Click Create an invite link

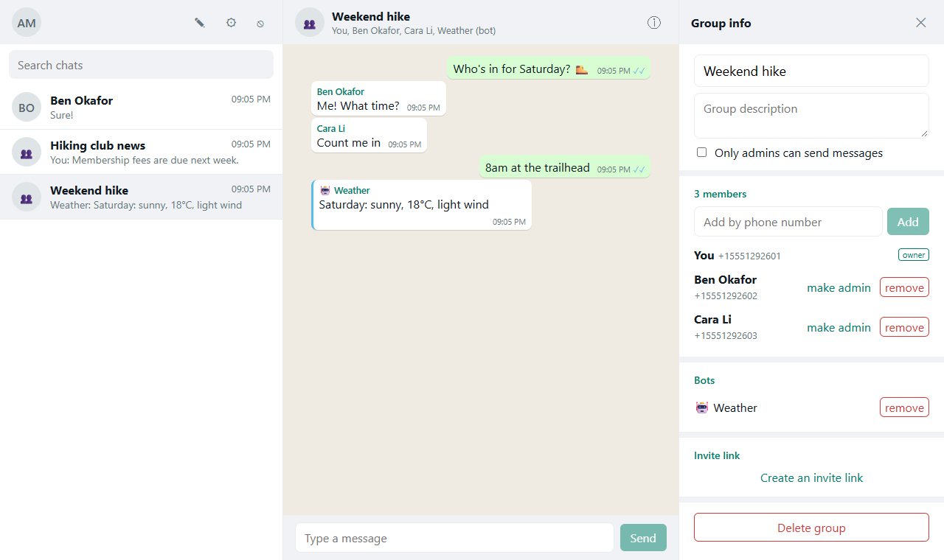click(x=811, y=477)
